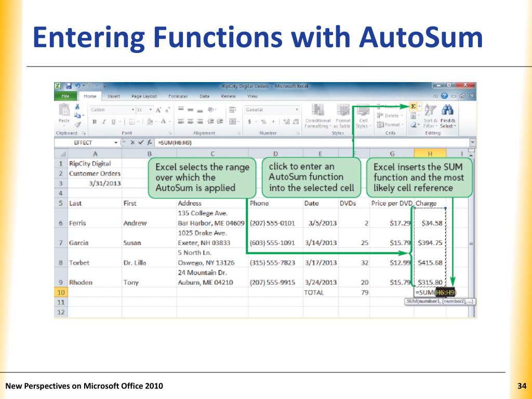Viewport: 532px width, 399px height.
Task: Open the File tab
Action: point(65,96)
